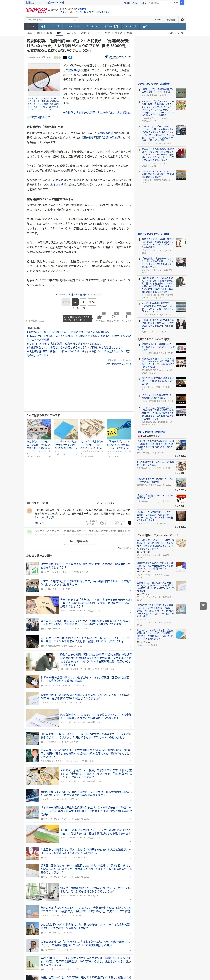Click 高年収を目指す？ link under image
The image size is (210, 980).
point(38,117)
